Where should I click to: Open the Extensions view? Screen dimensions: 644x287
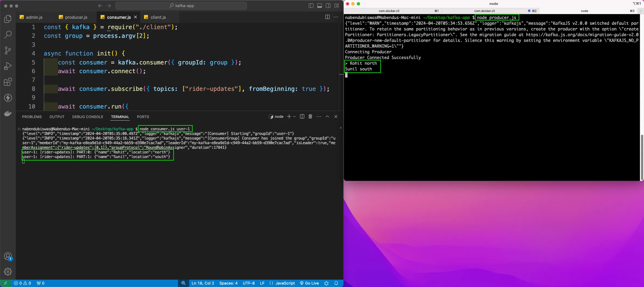point(8,82)
